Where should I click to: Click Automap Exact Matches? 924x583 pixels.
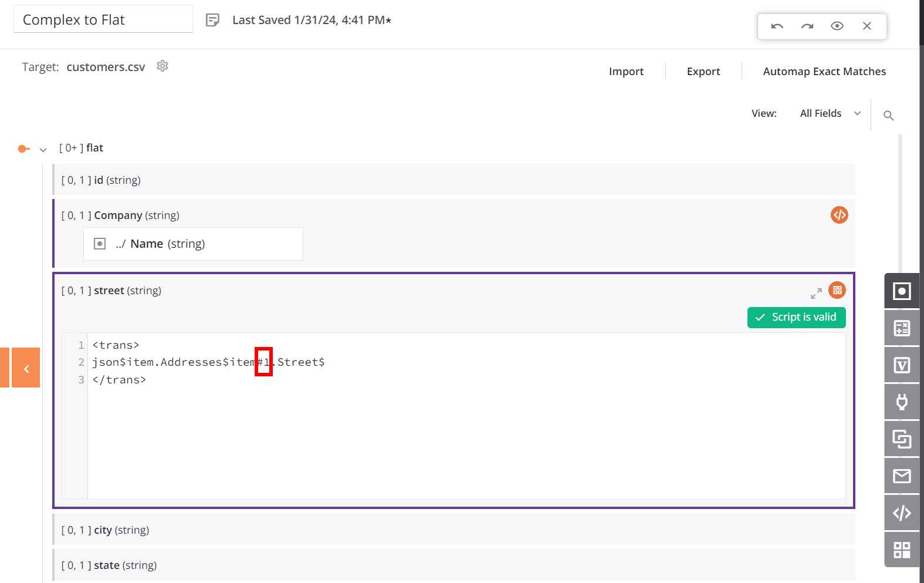(x=824, y=72)
